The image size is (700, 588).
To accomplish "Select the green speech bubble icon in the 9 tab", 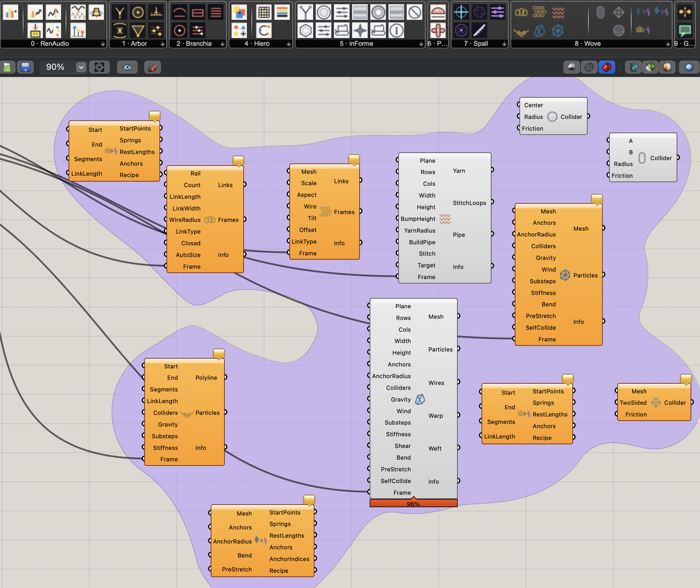I will pos(685,30).
